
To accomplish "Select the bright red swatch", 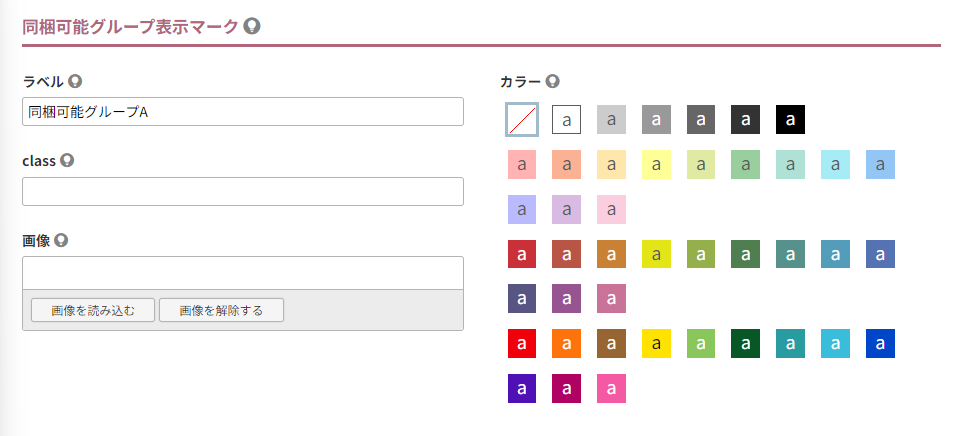I will pos(522,344).
